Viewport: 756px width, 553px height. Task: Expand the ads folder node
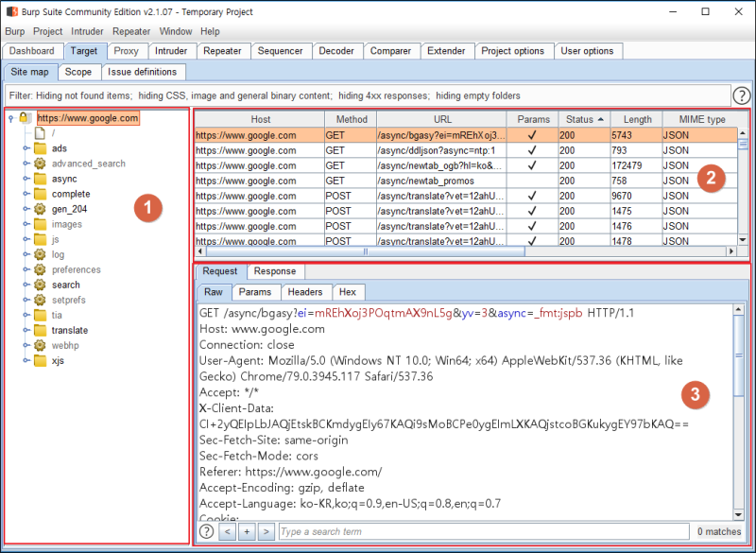pyautogui.click(x=26, y=148)
